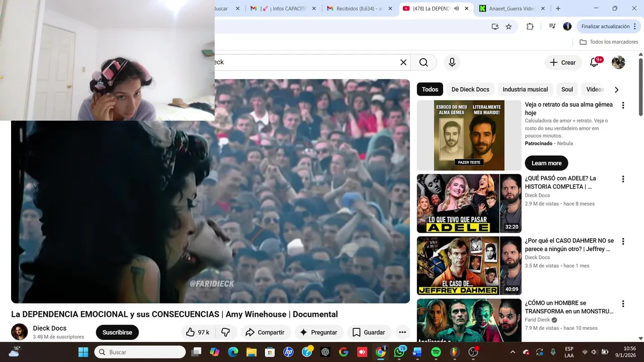Open Todos los marcadores bookmarks folder
The width and height of the screenshot is (644, 362).
609,42
